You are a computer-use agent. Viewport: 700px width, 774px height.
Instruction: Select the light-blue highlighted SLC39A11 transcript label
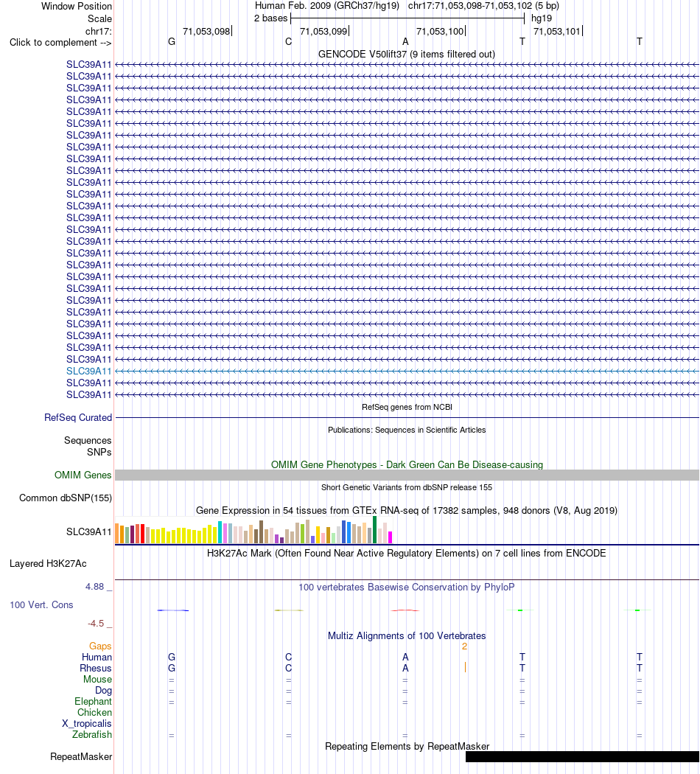89,372
